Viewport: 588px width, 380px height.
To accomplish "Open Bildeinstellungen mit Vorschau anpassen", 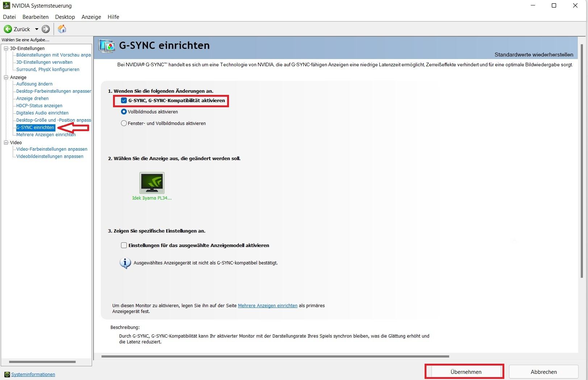I will (x=54, y=55).
